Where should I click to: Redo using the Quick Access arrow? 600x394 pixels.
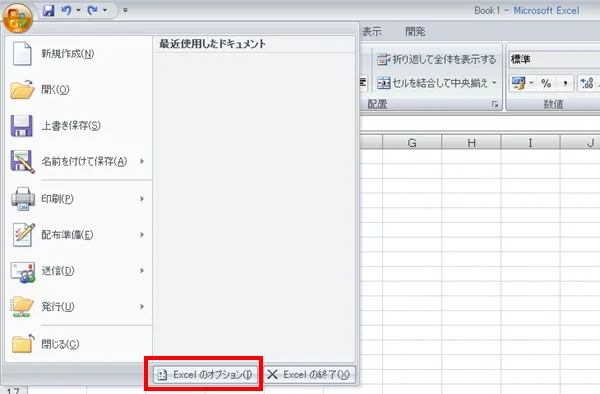tap(92, 10)
